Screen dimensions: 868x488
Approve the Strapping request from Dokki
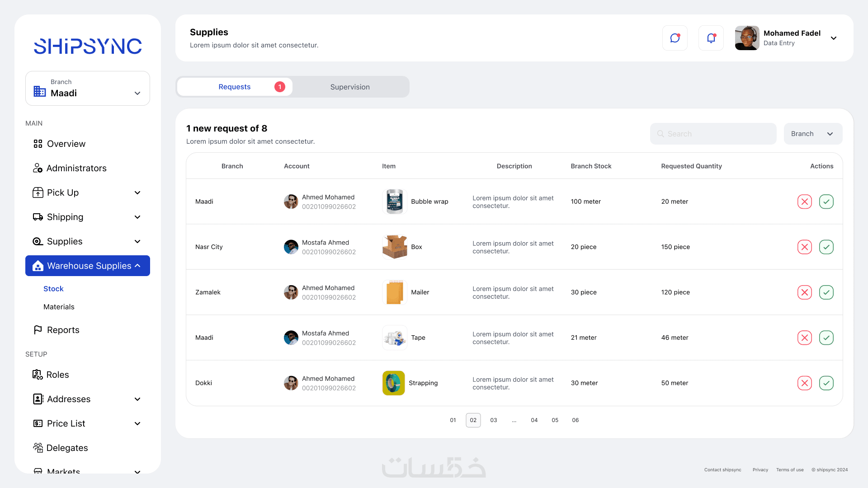[x=826, y=383]
